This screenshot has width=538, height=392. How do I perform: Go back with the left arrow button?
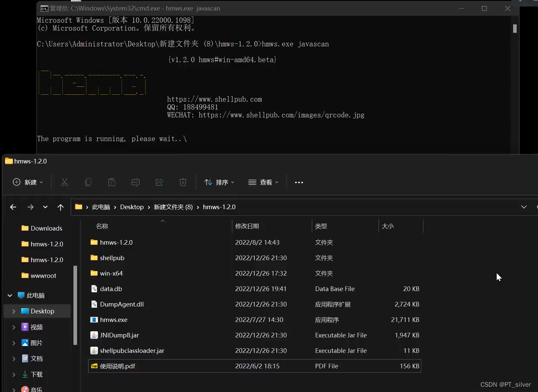point(13,207)
